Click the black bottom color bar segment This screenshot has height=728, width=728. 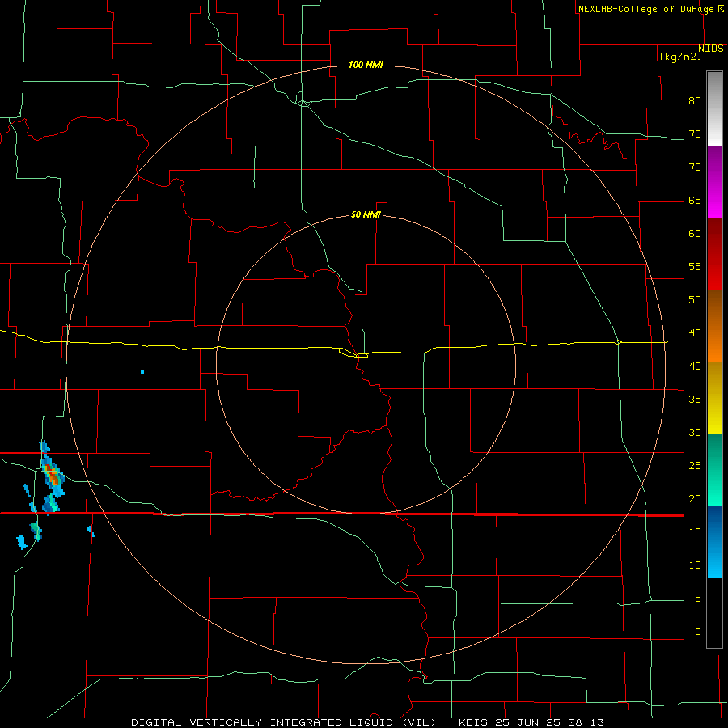pos(714,613)
